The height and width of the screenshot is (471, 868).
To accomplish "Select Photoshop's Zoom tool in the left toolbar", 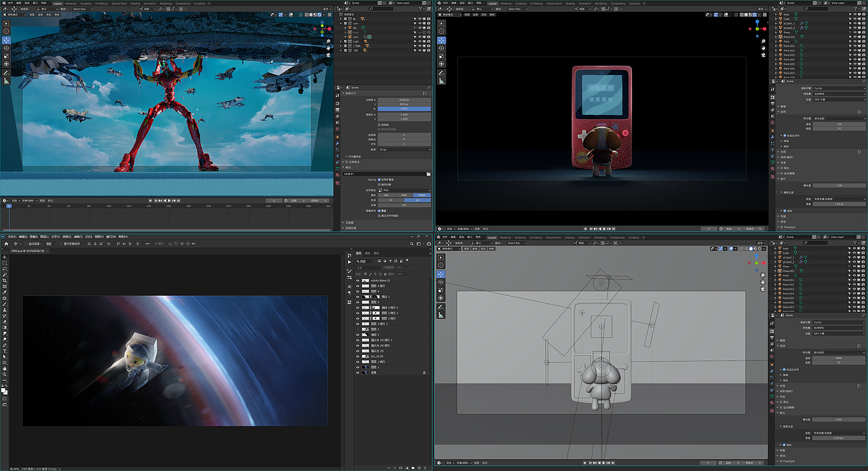I will [x=5, y=375].
